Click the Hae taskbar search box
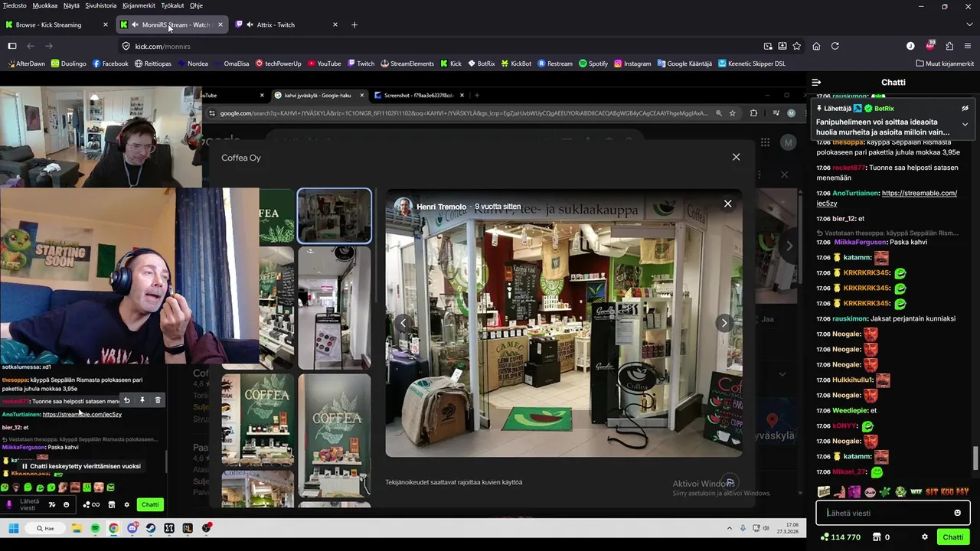The width and height of the screenshot is (980, 551). click(45, 528)
